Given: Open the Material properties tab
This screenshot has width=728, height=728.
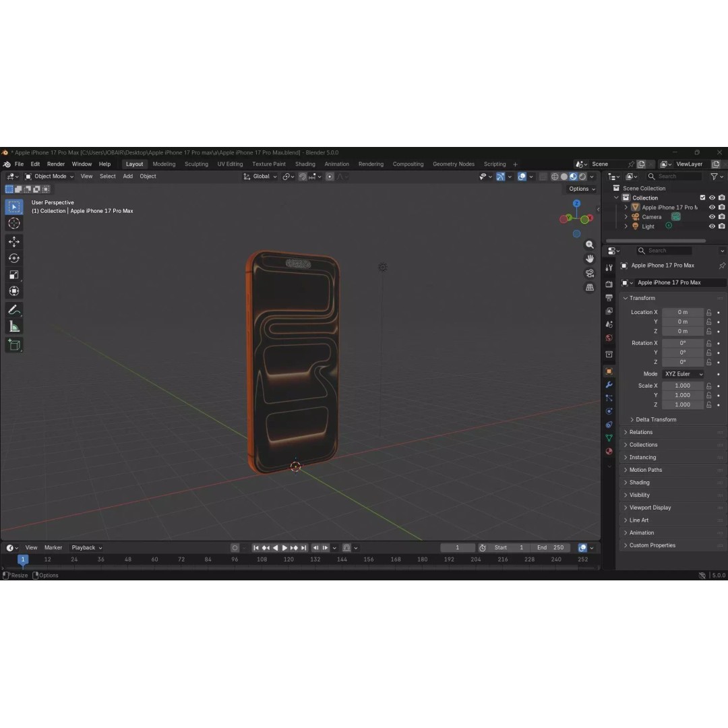Looking at the screenshot, I should tap(609, 451).
